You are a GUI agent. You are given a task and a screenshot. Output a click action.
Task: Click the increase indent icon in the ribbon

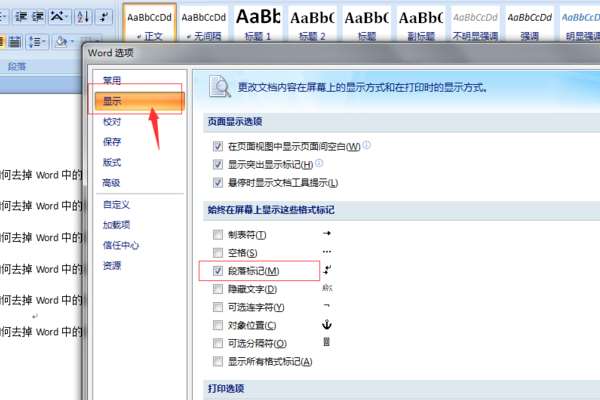38,17
